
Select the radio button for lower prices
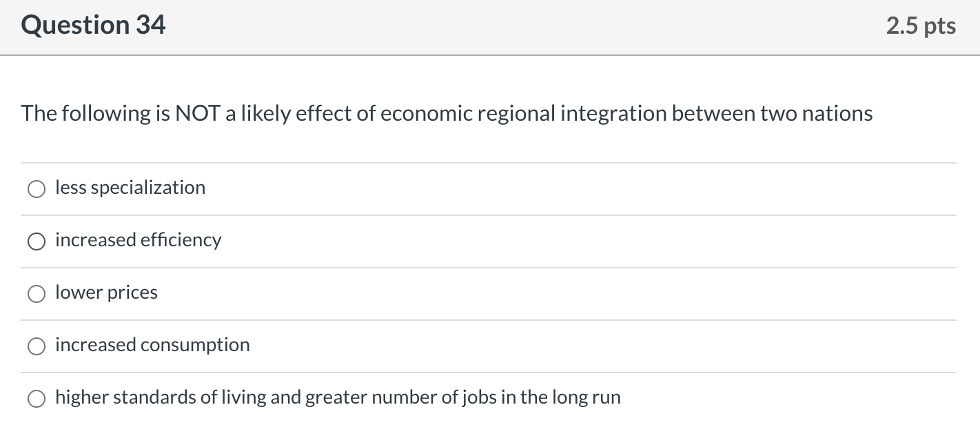click(36, 293)
